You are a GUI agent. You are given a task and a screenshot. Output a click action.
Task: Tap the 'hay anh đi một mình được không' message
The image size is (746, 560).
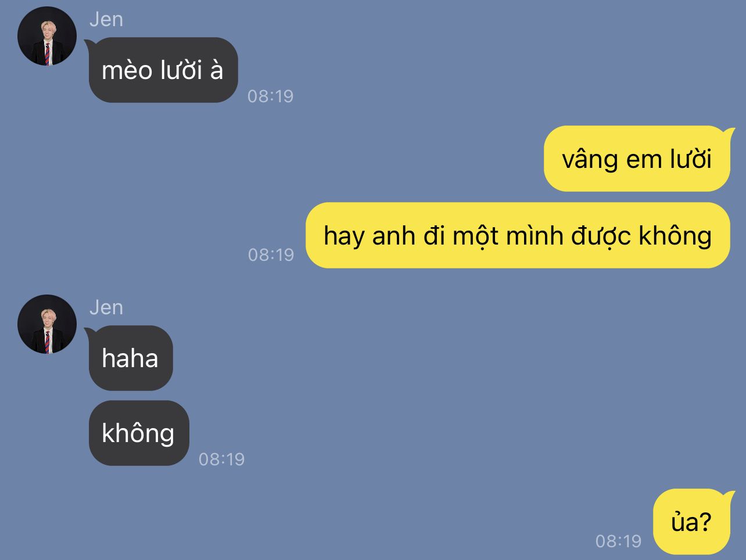pyautogui.click(x=518, y=235)
